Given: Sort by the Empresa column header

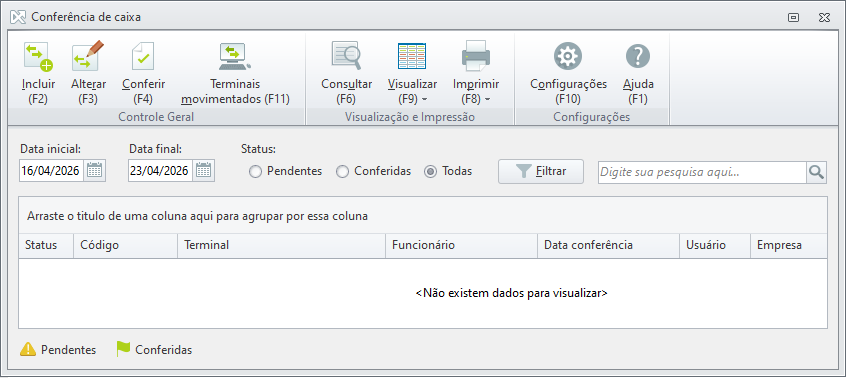Looking at the screenshot, I should click(x=789, y=245).
